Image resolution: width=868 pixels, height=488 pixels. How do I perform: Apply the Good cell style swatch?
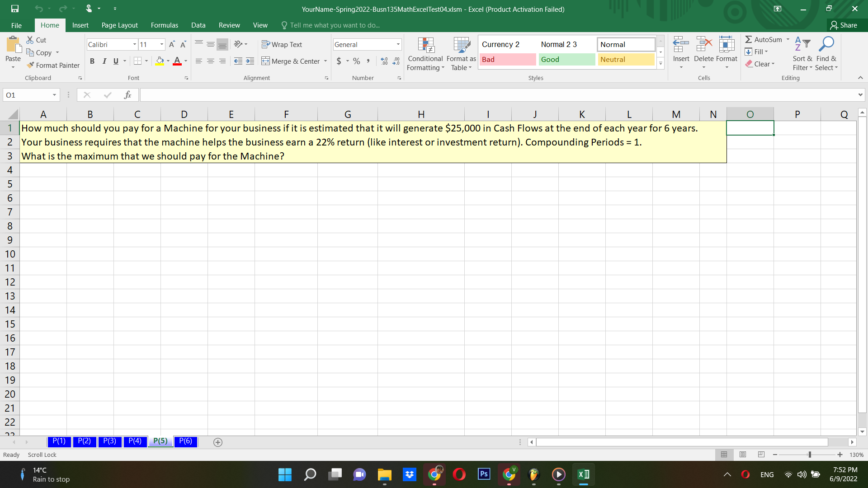(566, 59)
